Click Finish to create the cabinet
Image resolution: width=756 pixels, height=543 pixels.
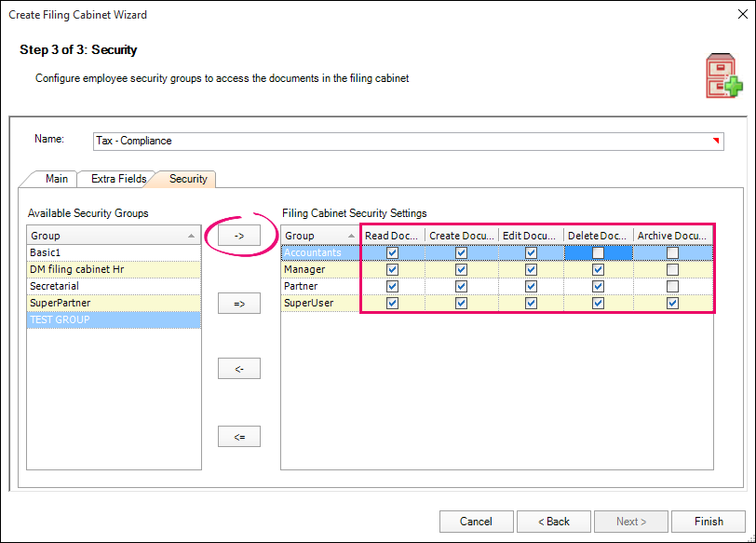coord(709,522)
